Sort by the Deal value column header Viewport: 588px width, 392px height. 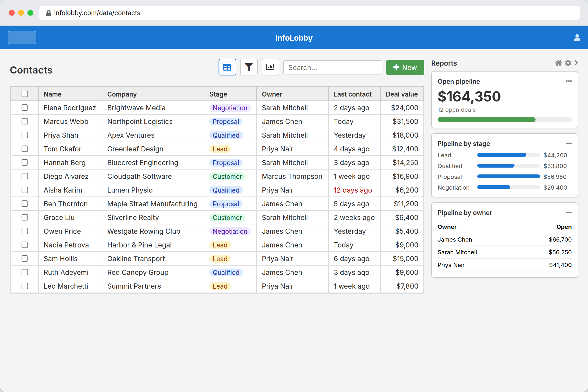pyautogui.click(x=402, y=94)
